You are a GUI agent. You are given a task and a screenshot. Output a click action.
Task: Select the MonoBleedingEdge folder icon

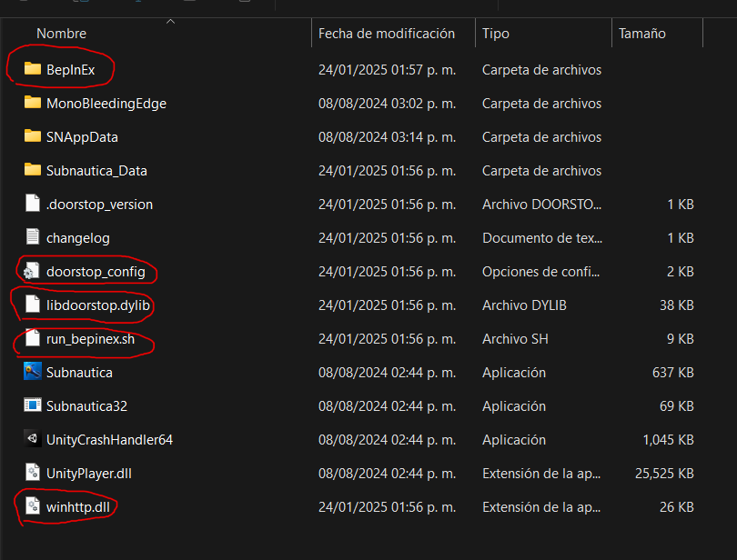click(x=33, y=103)
